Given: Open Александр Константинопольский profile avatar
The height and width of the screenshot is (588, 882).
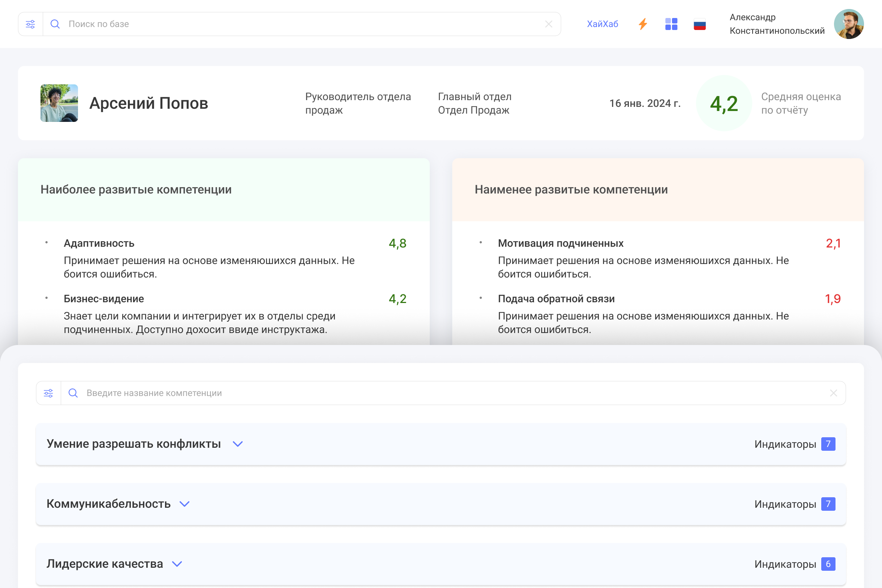Looking at the screenshot, I should 849,24.
